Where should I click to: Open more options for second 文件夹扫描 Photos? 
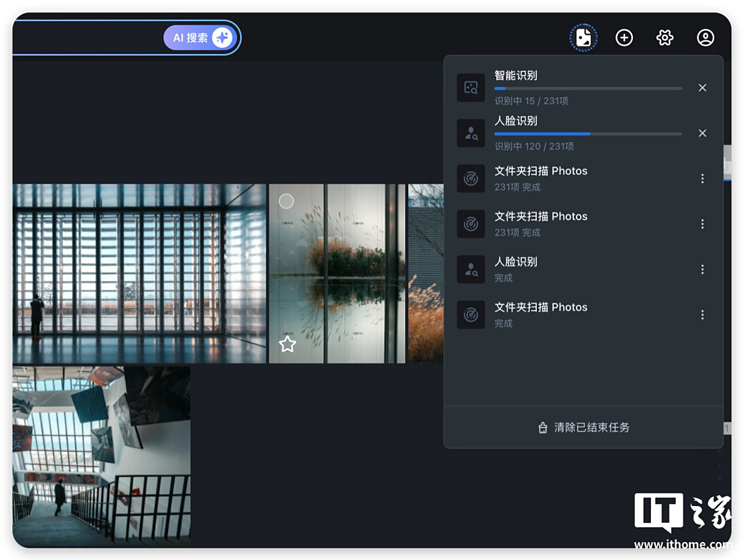click(702, 224)
